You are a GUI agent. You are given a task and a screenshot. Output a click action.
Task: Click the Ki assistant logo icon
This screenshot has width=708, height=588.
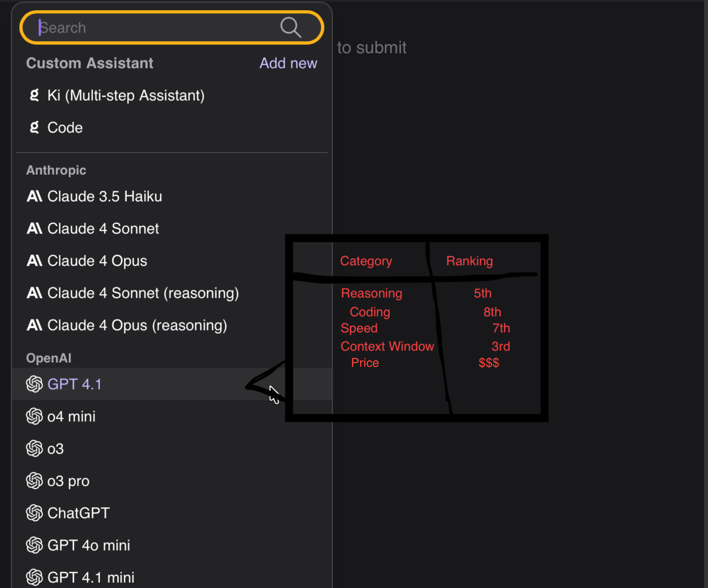[34, 95]
